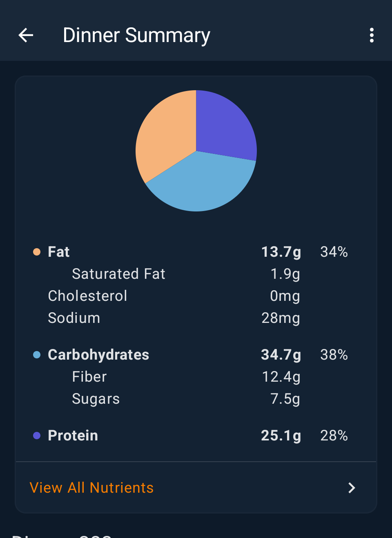Select the purple Protein pie slice
392x538 pixels.
coord(225,124)
